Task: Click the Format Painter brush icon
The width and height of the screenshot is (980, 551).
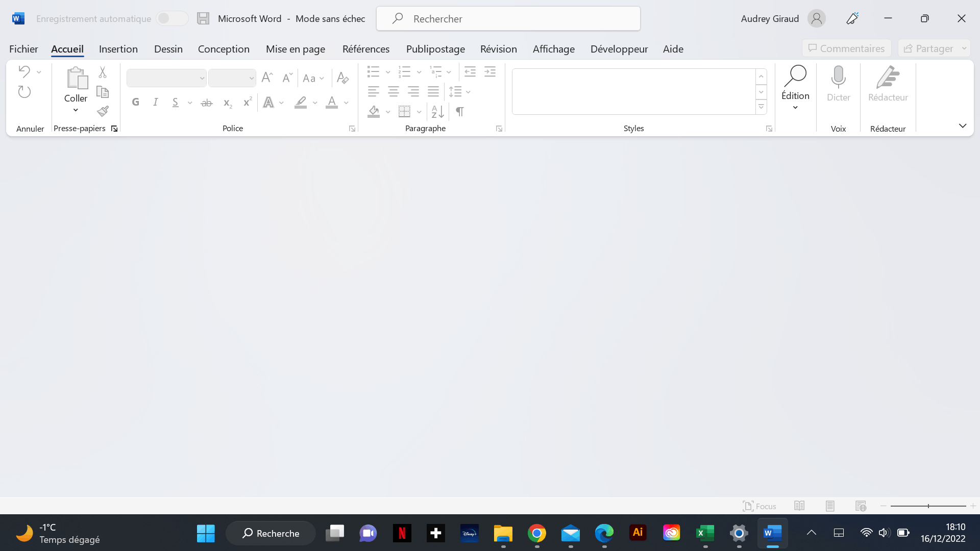Action: pos(103,111)
